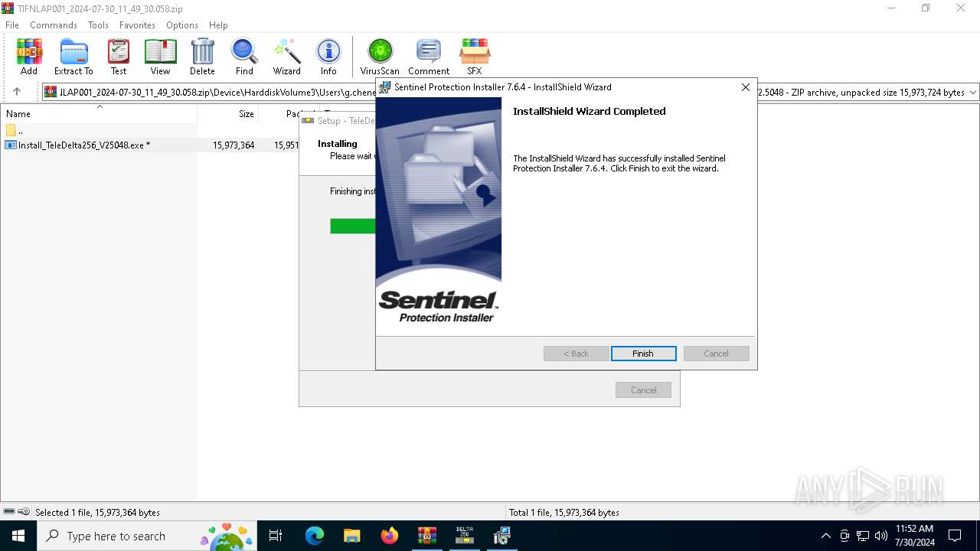Launch Firefox from the taskbar
The width and height of the screenshot is (980, 551).
coord(390,536)
